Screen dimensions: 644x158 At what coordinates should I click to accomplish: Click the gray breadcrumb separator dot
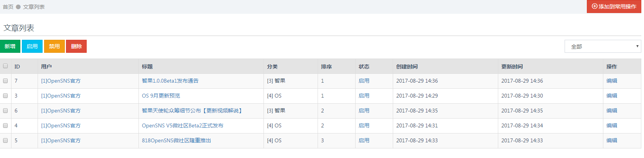tap(18, 7)
